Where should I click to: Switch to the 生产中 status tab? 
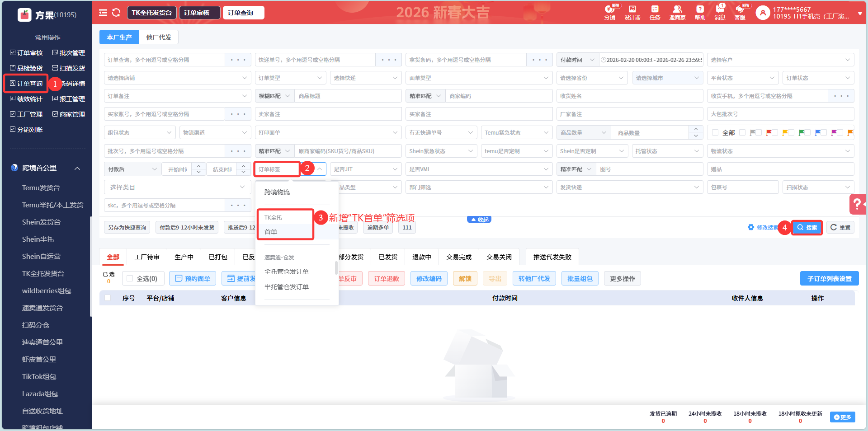184,257
